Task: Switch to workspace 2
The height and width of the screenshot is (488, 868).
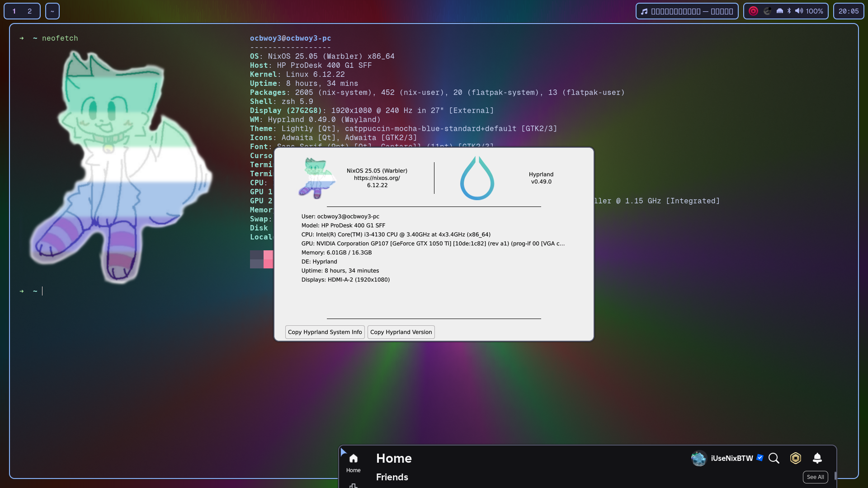Action: tap(30, 11)
